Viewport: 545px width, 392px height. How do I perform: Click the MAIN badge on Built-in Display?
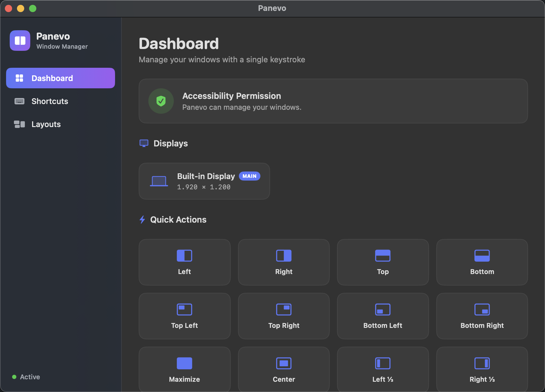point(249,176)
